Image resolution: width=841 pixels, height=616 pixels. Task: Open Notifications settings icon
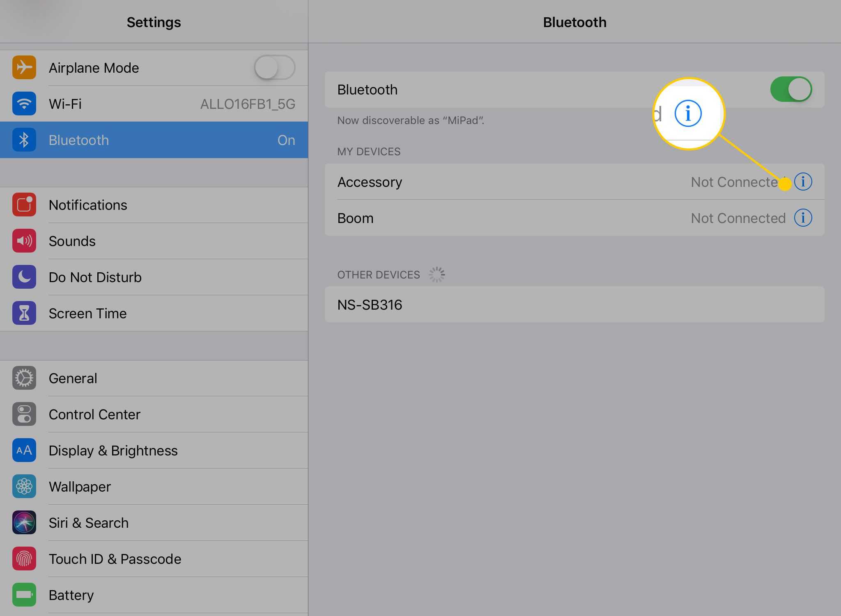pos(24,205)
